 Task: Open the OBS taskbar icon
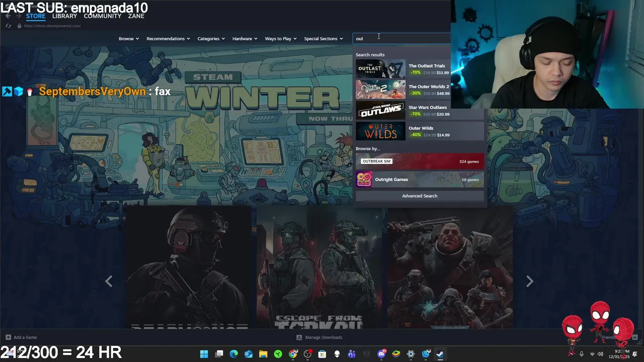(x=307, y=354)
